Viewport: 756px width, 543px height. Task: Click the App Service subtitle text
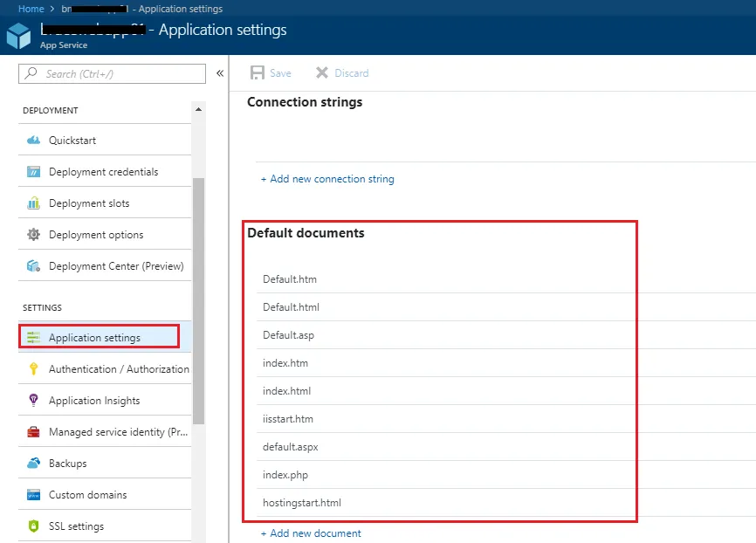click(x=64, y=45)
